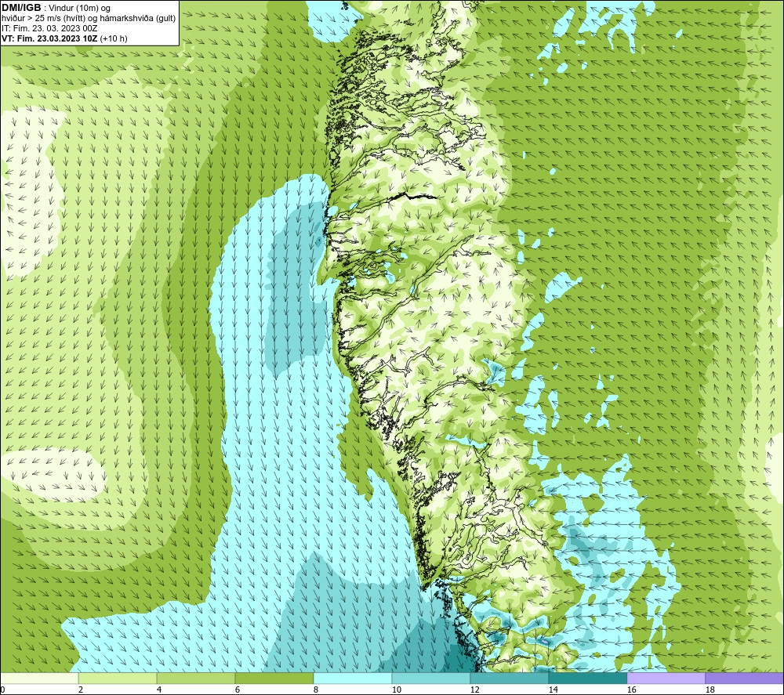Image resolution: width=784 pixels, height=695 pixels.
Task: Click the 'hviður > 25 m/s (hvítt)' line
Action: click(x=43, y=19)
